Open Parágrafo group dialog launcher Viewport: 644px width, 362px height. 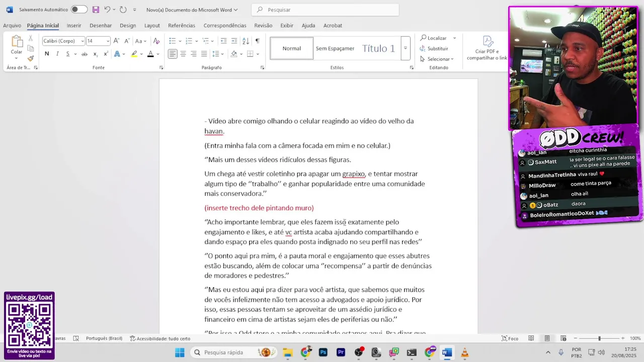point(262,67)
